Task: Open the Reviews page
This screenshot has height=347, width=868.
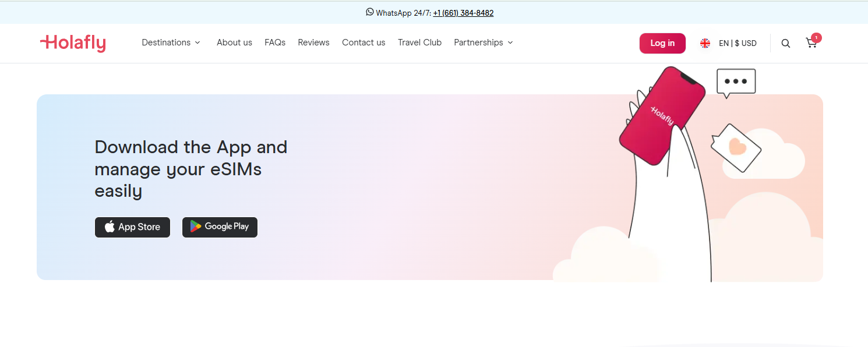Action: 313,43
